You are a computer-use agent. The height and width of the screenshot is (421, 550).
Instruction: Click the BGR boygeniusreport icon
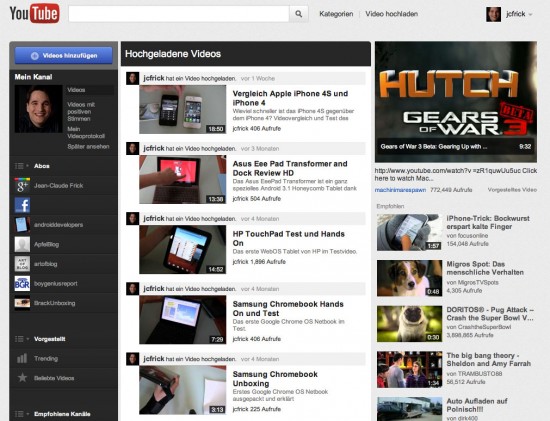tap(22, 283)
